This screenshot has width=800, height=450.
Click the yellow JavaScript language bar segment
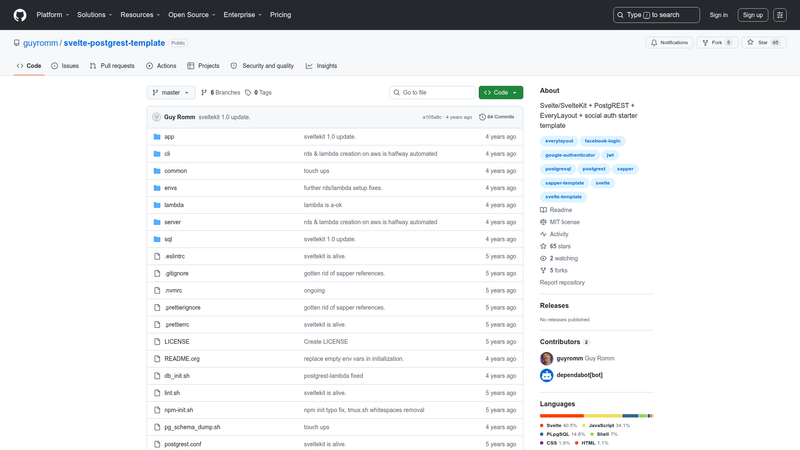click(604, 416)
